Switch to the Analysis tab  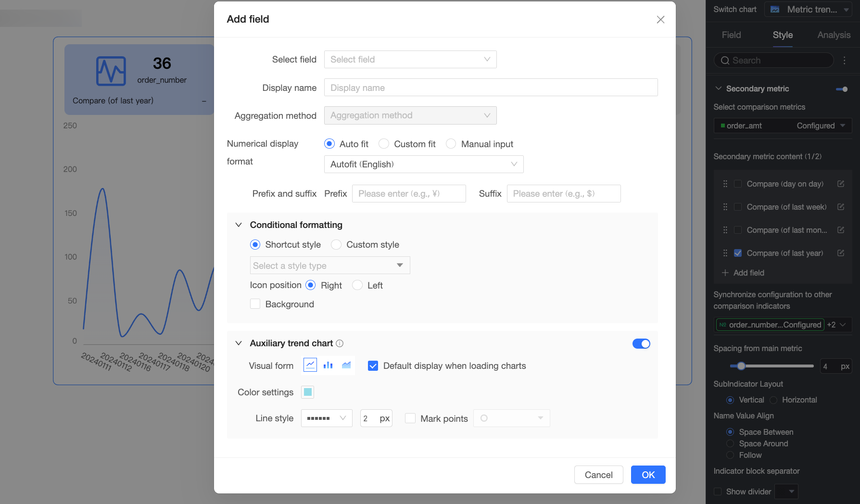(x=834, y=35)
